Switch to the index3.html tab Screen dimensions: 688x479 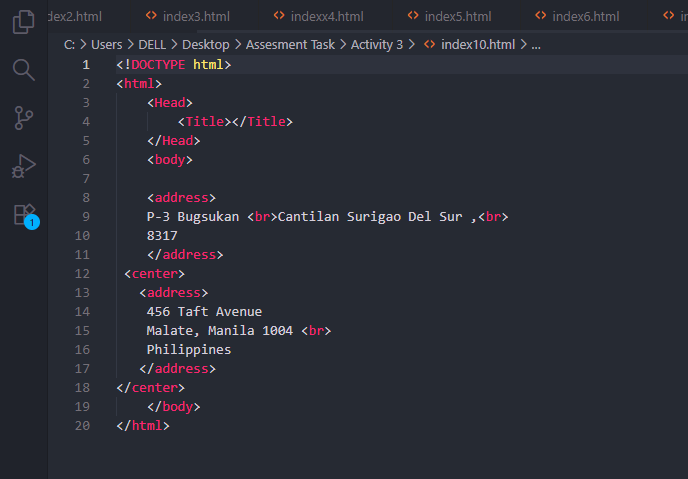coord(197,16)
